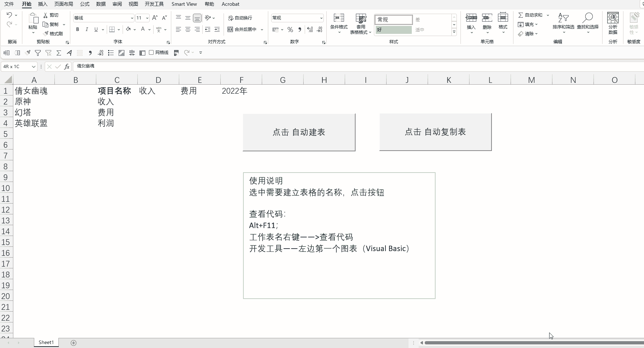
Task: Click the Increase Decimal icon in the ribbon
Action: [310, 30]
